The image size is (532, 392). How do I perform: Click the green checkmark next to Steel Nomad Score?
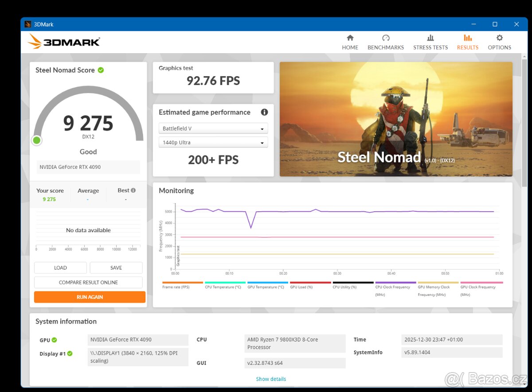pyautogui.click(x=100, y=70)
